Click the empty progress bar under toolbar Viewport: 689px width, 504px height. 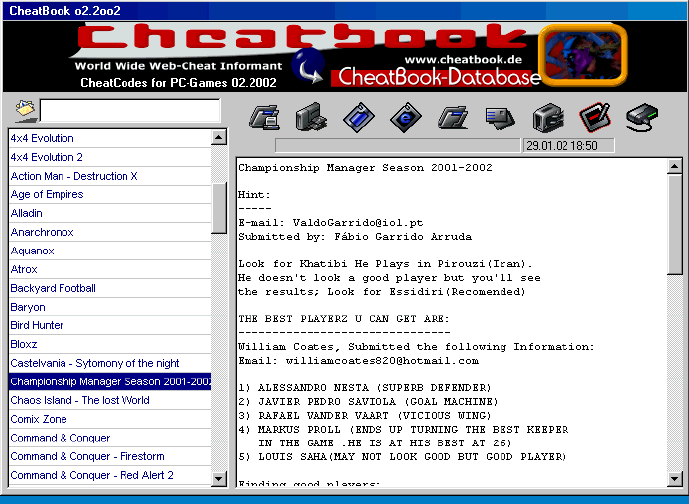pos(397,145)
